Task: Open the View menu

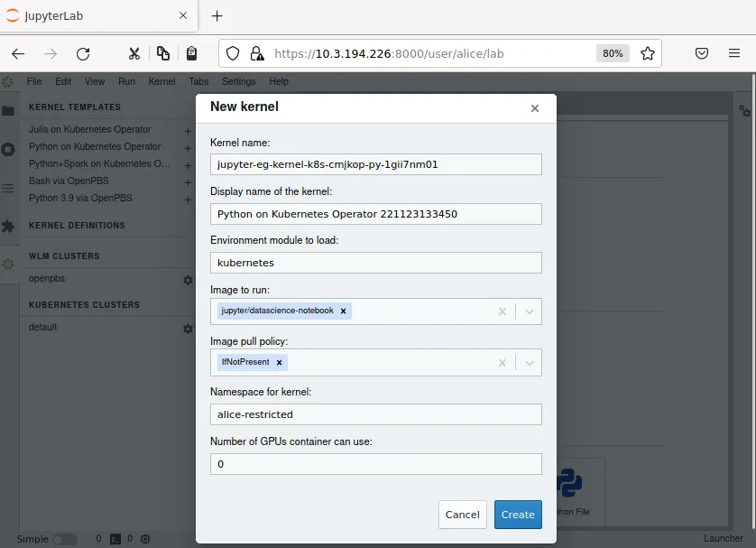Action: point(95,81)
